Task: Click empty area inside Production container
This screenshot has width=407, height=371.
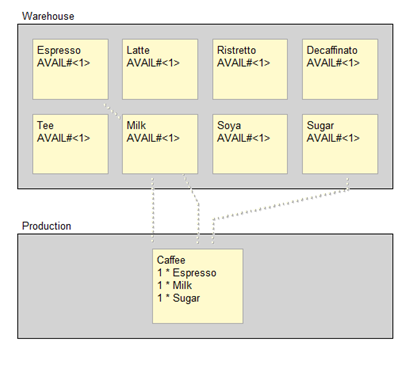Action: (x=317, y=287)
